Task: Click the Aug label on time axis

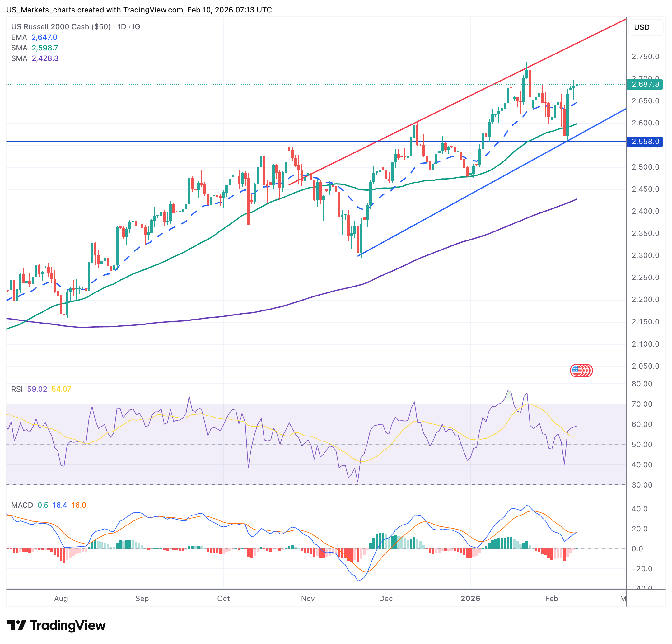Action: 61,598
